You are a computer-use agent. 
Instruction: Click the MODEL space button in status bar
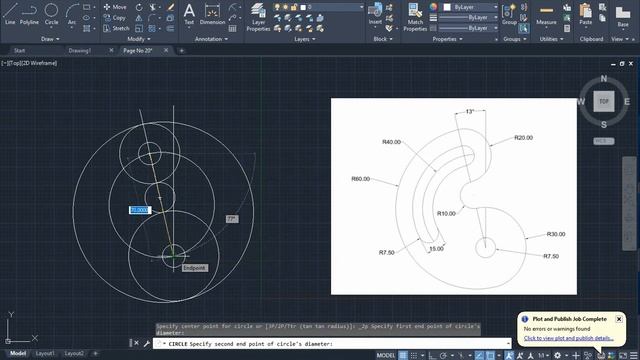click(x=386, y=356)
